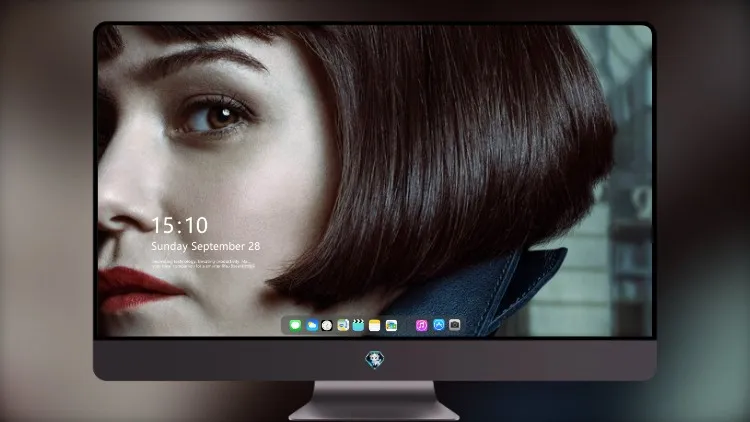Open the yellow Notes app in dock
This screenshot has height=422, width=750.
(x=375, y=325)
